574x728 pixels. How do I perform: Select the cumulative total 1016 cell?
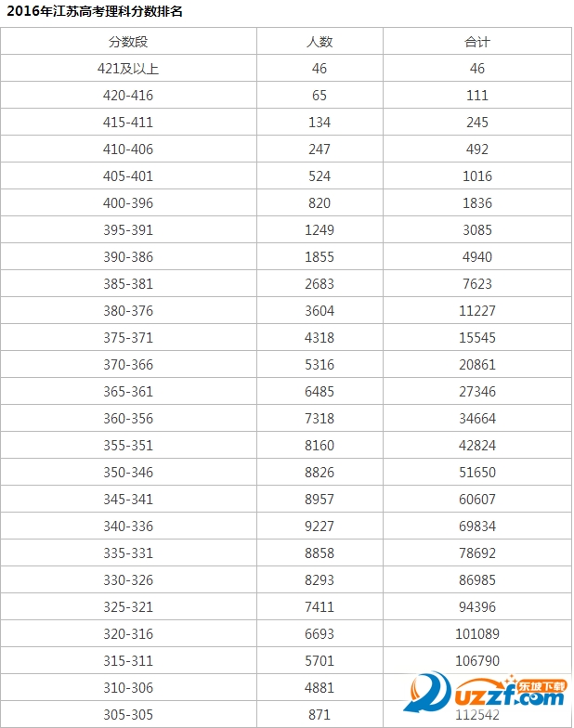tap(476, 176)
